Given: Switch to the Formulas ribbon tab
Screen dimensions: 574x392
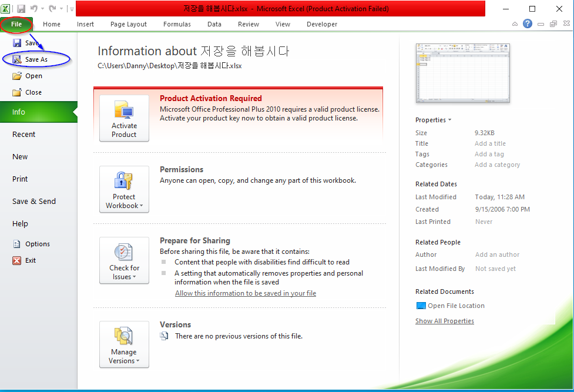Looking at the screenshot, I should (177, 24).
